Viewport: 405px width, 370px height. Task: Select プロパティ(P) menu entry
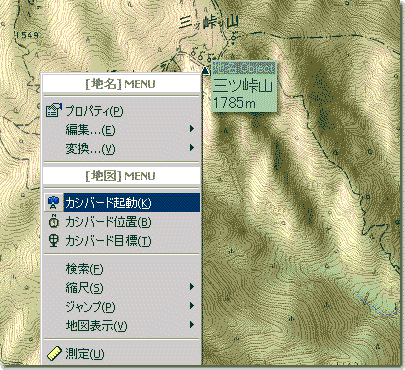click(x=122, y=111)
